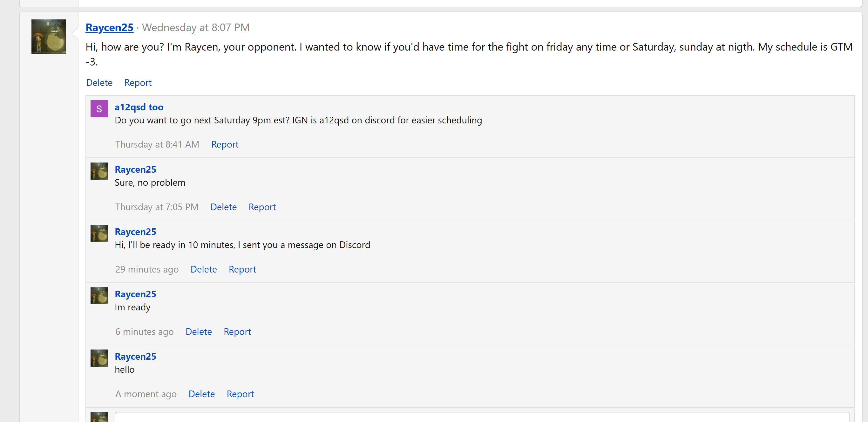Viewport: 868px width, 422px height.
Task: Click Raycen25's avatar beside "Sure, no problem"
Action: (99, 171)
